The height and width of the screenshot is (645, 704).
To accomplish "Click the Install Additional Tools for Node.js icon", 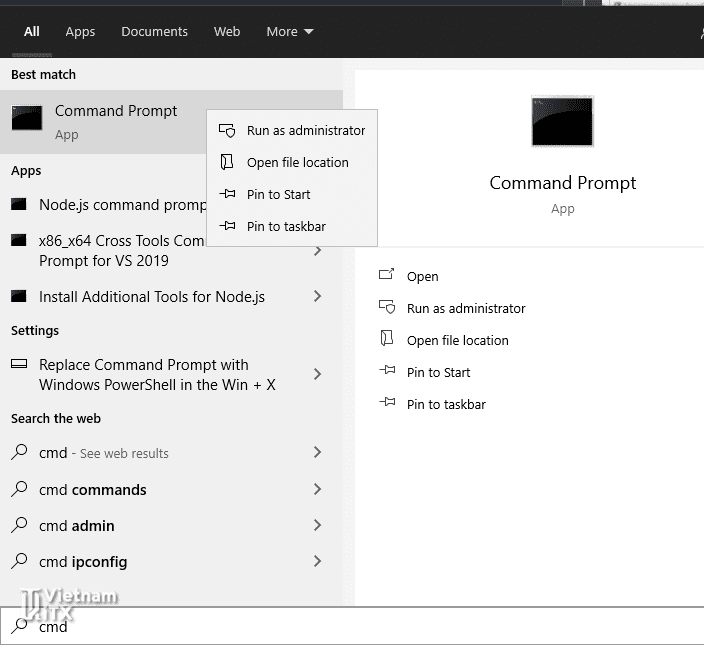I will (x=18, y=297).
